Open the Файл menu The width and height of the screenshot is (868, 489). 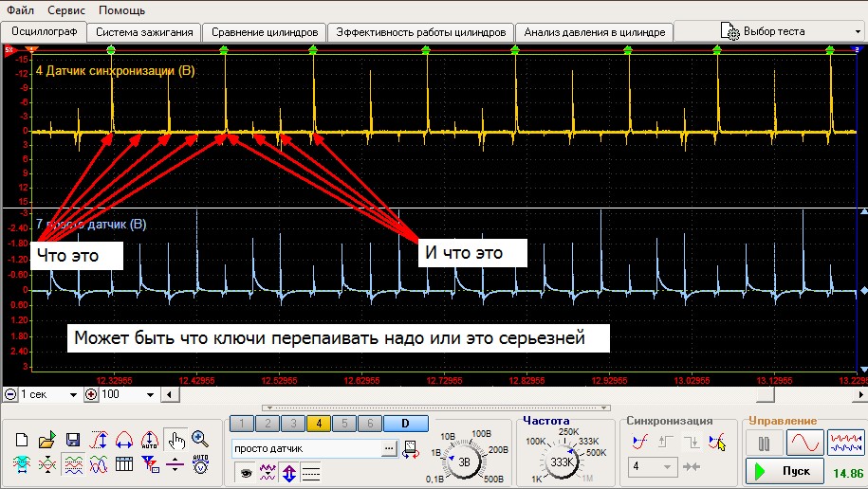tap(20, 10)
